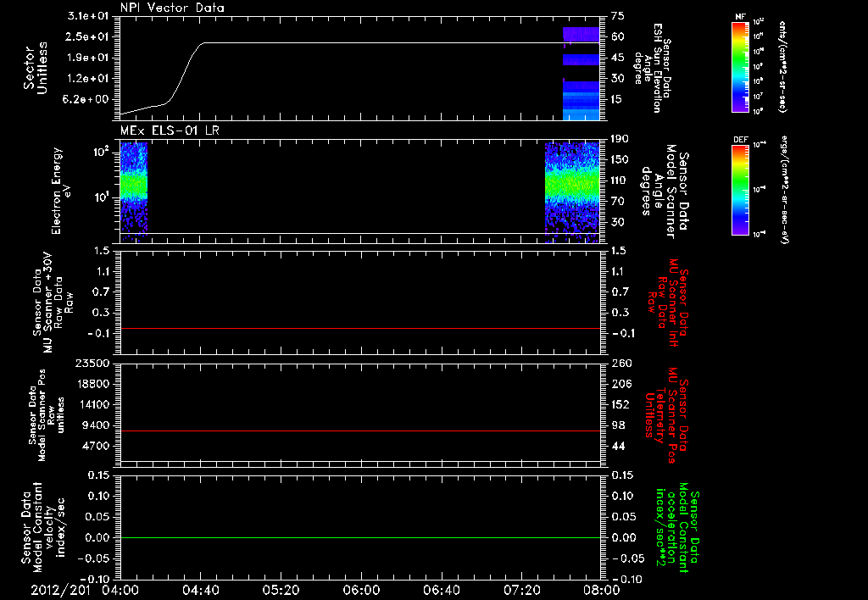The image size is (868, 600).
Task: Click the 3.1e+01 sector tick label
Action: click(88, 15)
